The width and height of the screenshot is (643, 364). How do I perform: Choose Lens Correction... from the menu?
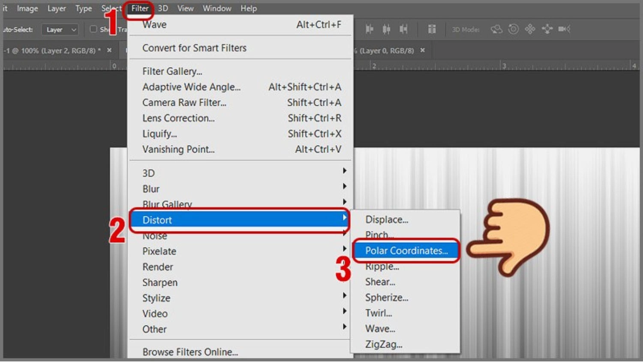(241, 118)
